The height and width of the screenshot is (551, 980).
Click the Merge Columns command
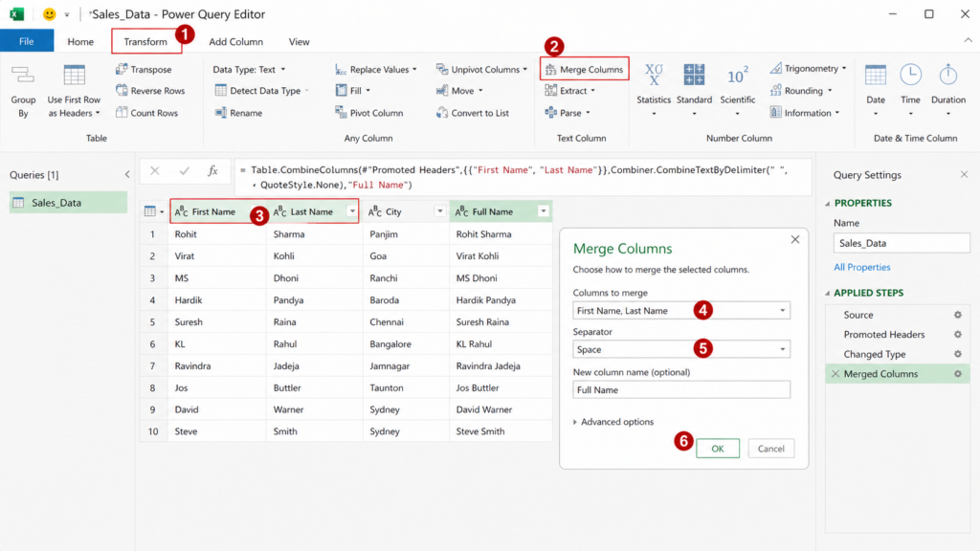(x=585, y=69)
